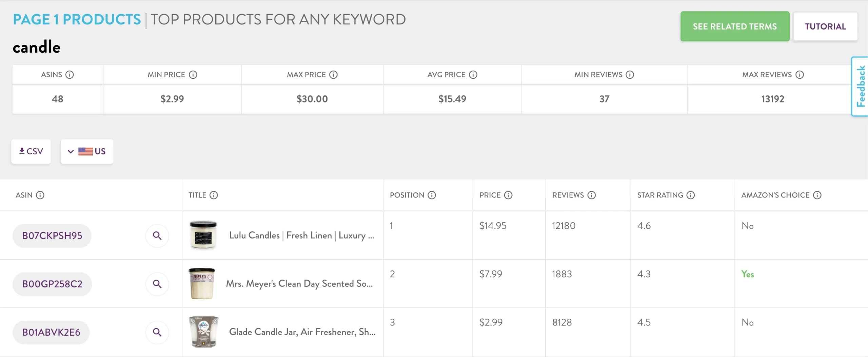The height and width of the screenshot is (357, 868).
Task: Open the SEE RELATED TERMS button
Action: [x=734, y=26]
